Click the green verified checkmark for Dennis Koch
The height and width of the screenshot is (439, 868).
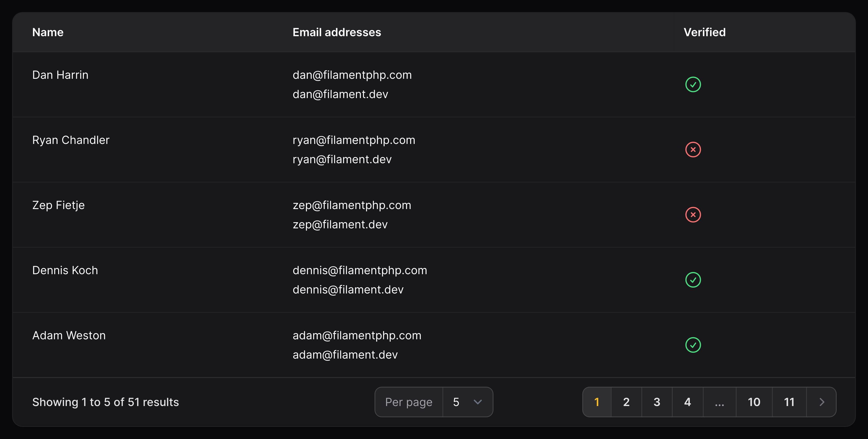coord(693,280)
